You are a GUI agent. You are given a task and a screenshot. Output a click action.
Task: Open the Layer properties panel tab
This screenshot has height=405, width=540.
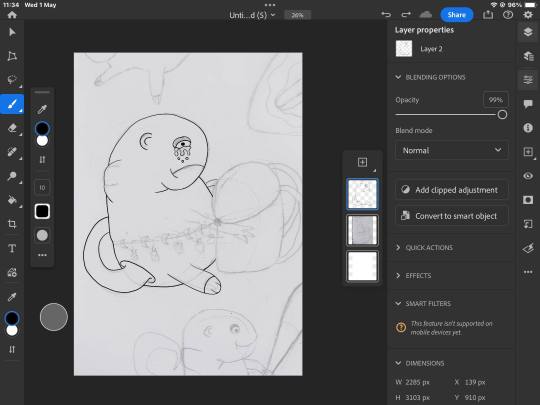[528, 80]
